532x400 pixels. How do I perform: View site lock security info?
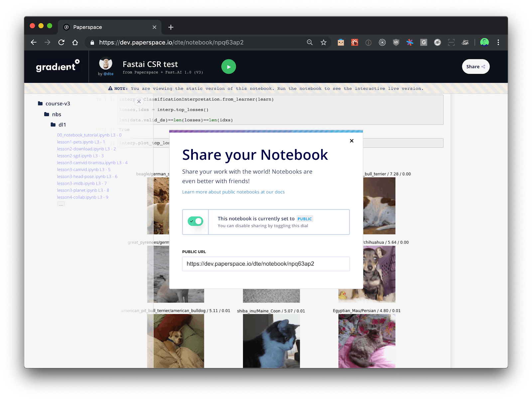coord(92,42)
